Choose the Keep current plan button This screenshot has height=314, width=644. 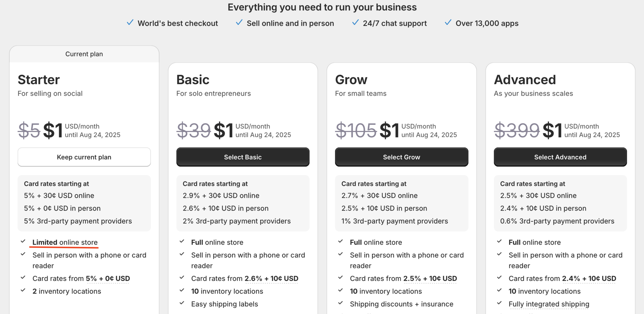click(84, 157)
